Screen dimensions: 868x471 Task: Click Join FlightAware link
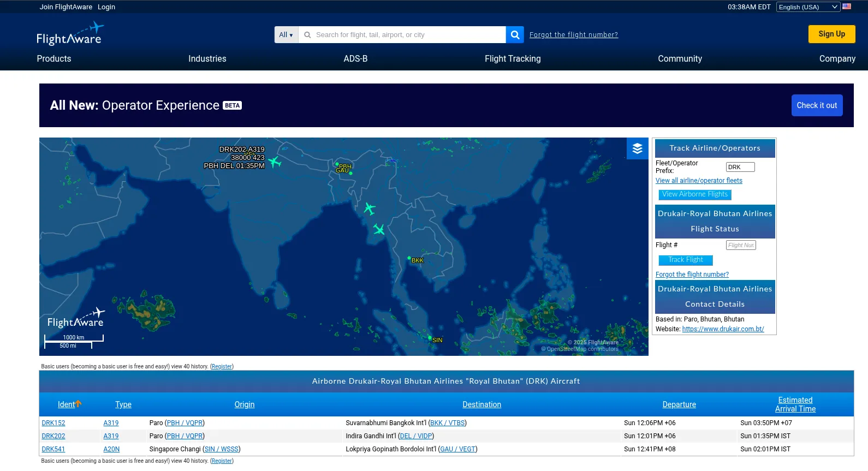66,7
